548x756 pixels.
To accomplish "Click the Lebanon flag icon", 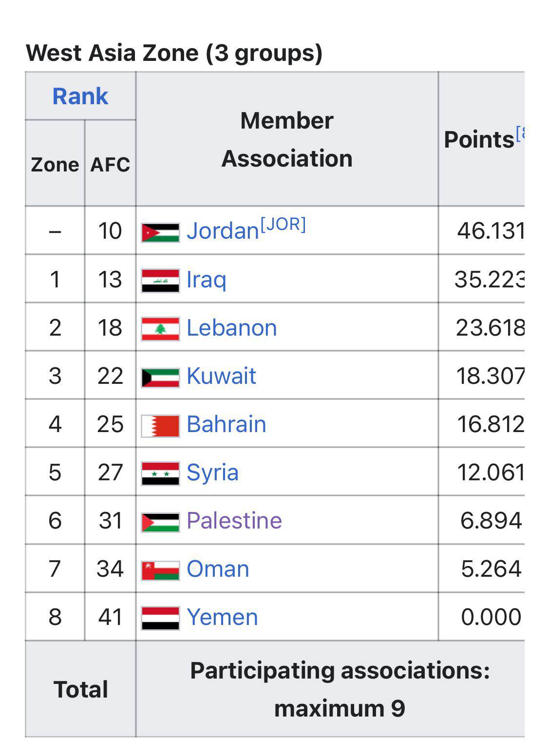I will [x=160, y=329].
